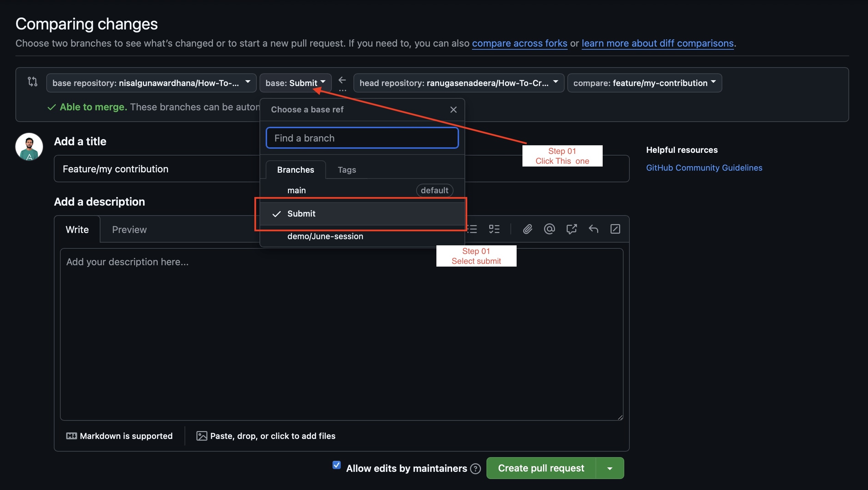The height and width of the screenshot is (490, 868).
Task: Select the main branch in the base ref list
Action: [297, 190]
